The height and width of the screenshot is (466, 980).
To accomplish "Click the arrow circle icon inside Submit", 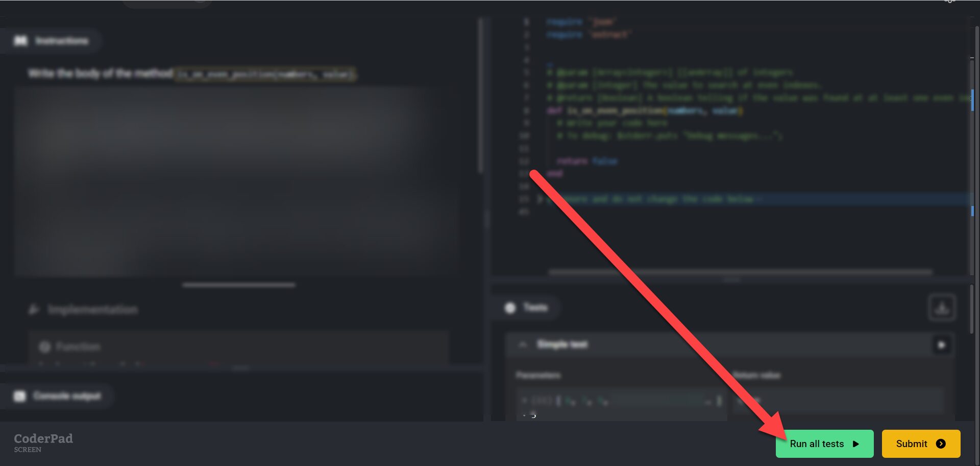I will [941, 444].
